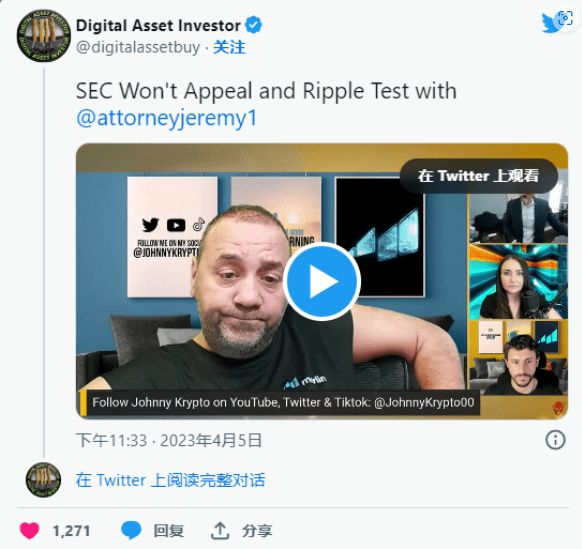This screenshot has width=582, height=549.
Task: Click the share upload arrow icon
Action: (220, 530)
